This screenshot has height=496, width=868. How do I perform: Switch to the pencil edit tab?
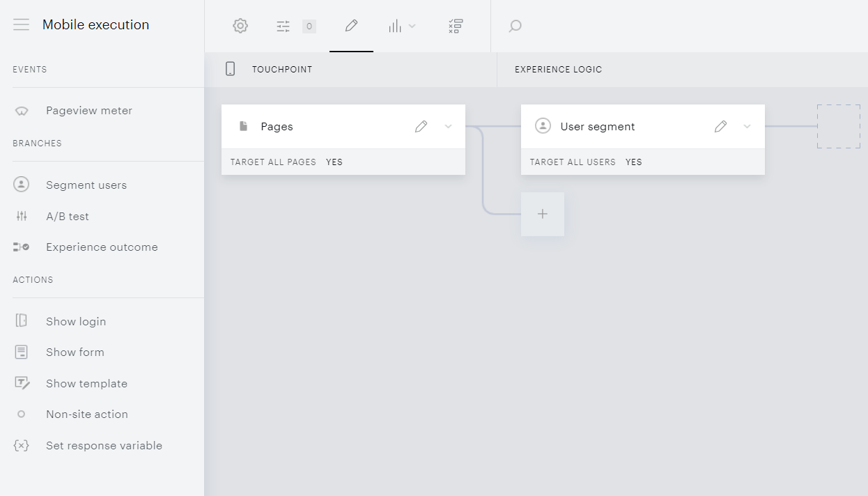(351, 26)
